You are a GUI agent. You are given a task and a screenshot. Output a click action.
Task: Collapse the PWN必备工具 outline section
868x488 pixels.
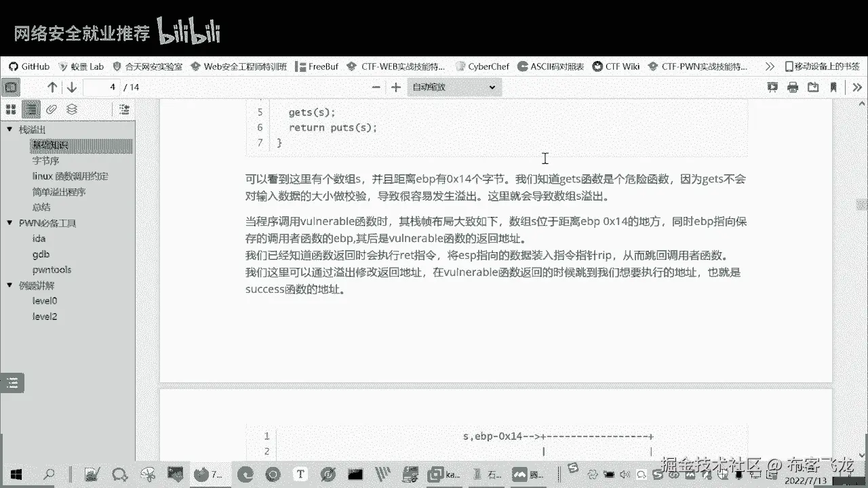coord(9,223)
